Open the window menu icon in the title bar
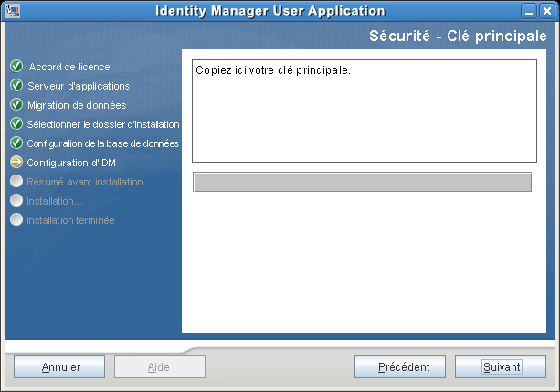The height and width of the screenshot is (392, 560). tap(10, 11)
